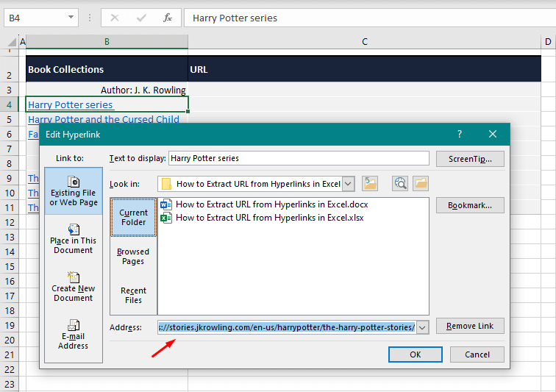Expand the Name Box dropdown
Viewport: 556px width, 392px height.
tap(71, 18)
